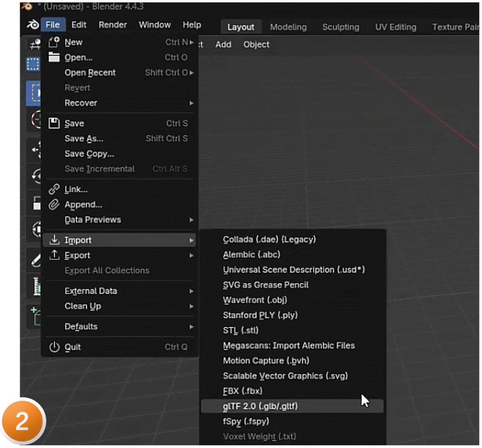
Task: Open the Render menu
Action: pos(113,24)
